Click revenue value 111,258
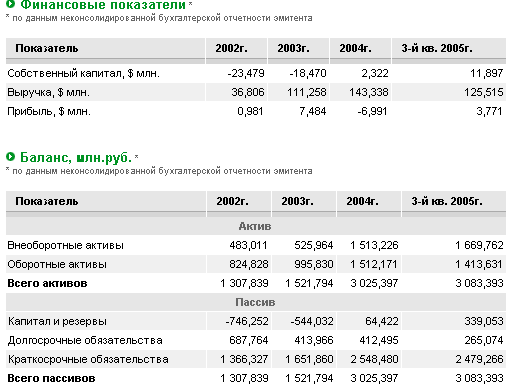 (307, 92)
